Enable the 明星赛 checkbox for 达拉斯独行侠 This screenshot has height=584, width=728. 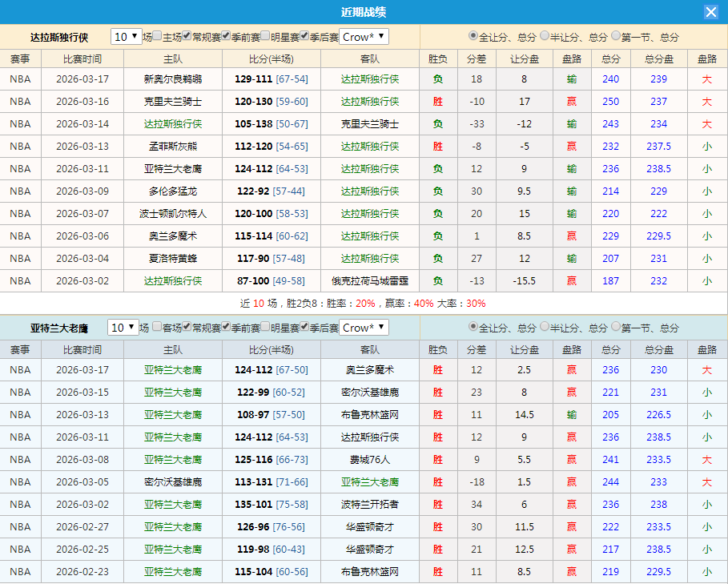pyautogui.click(x=266, y=36)
